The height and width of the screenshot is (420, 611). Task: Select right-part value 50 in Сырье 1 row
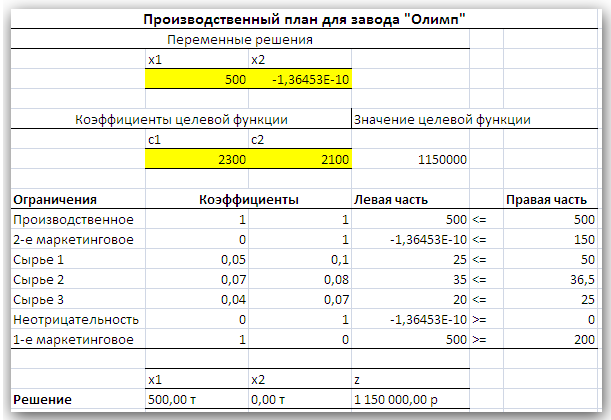point(550,259)
